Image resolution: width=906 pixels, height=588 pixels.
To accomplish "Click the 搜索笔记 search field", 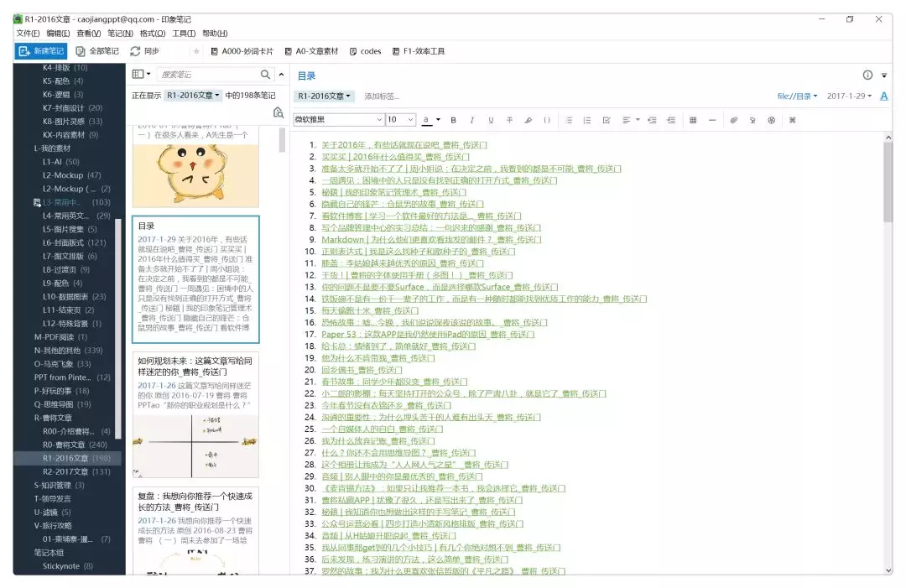I will pos(207,74).
